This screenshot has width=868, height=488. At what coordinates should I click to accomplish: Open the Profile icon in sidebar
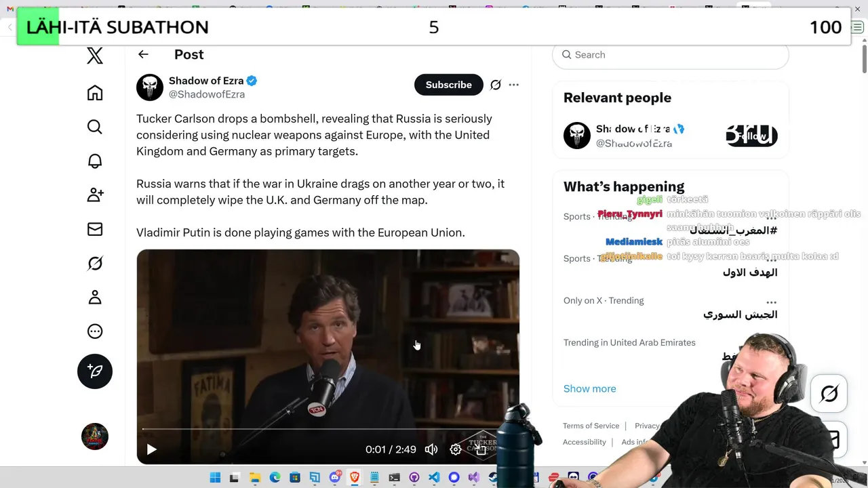click(95, 297)
